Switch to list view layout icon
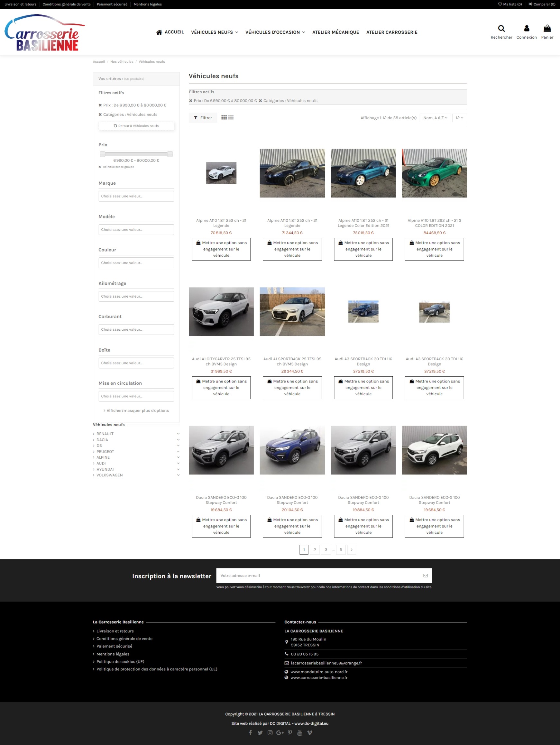 coord(231,117)
